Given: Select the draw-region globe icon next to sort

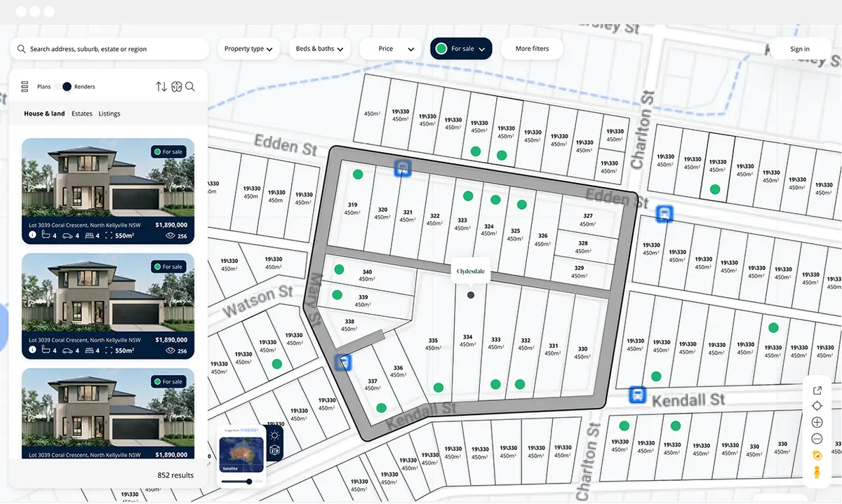Looking at the screenshot, I should click(x=175, y=86).
